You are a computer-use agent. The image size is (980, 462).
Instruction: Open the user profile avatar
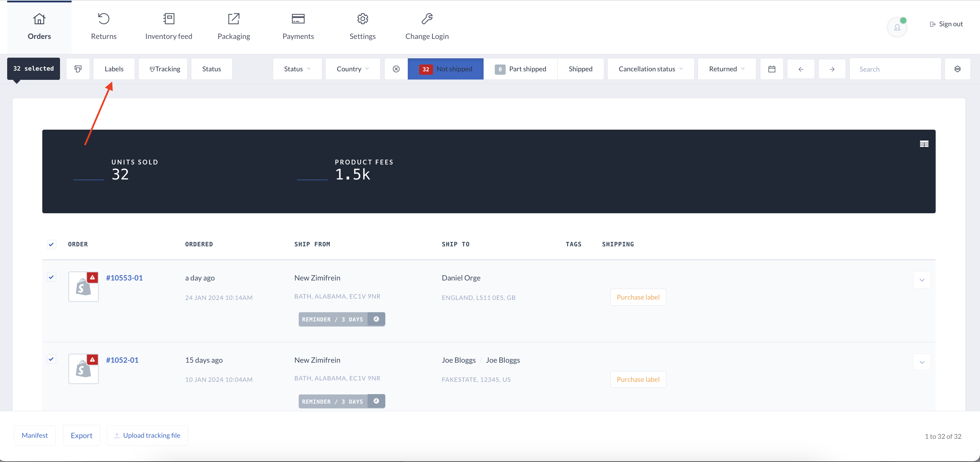[897, 27]
